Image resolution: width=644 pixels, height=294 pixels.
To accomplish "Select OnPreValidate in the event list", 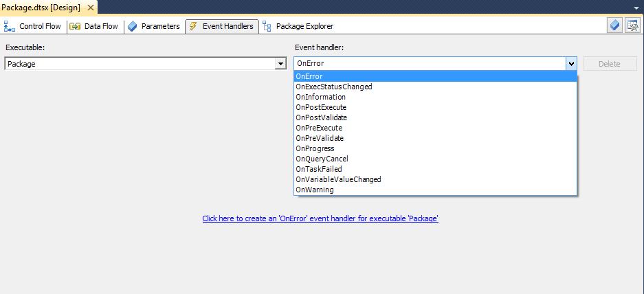I will click(320, 138).
